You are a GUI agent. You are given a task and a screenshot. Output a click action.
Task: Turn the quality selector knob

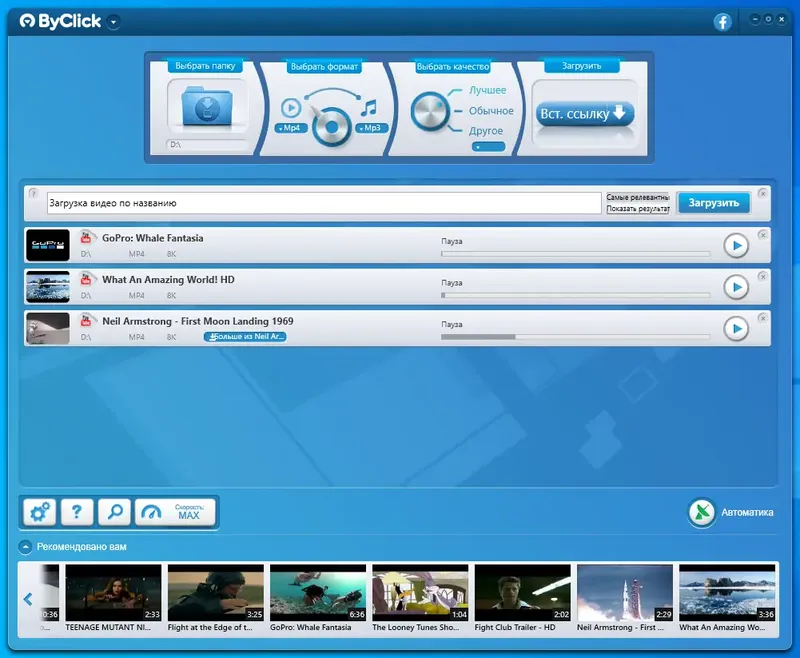click(430, 111)
